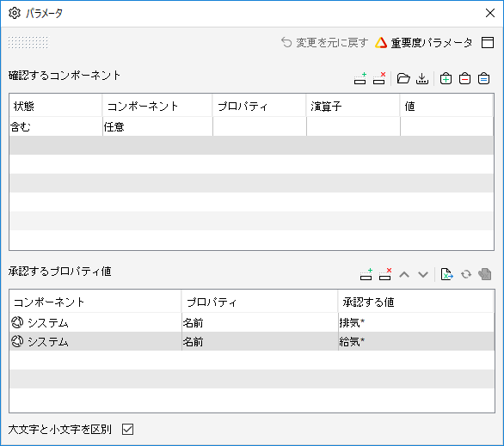Set selection basket blue equals icon
Viewport: 504px width, 446px height.
tap(483, 79)
